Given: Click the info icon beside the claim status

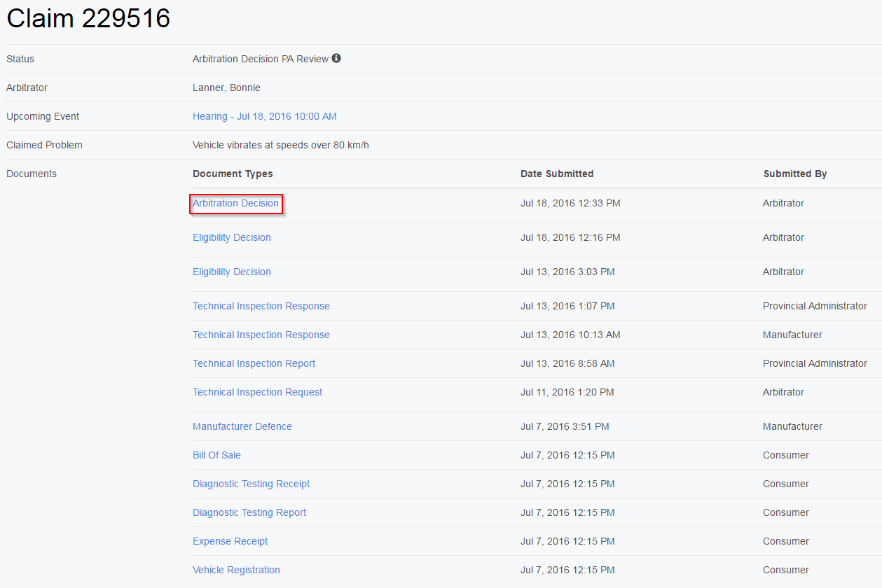Looking at the screenshot, I should 336,59.
